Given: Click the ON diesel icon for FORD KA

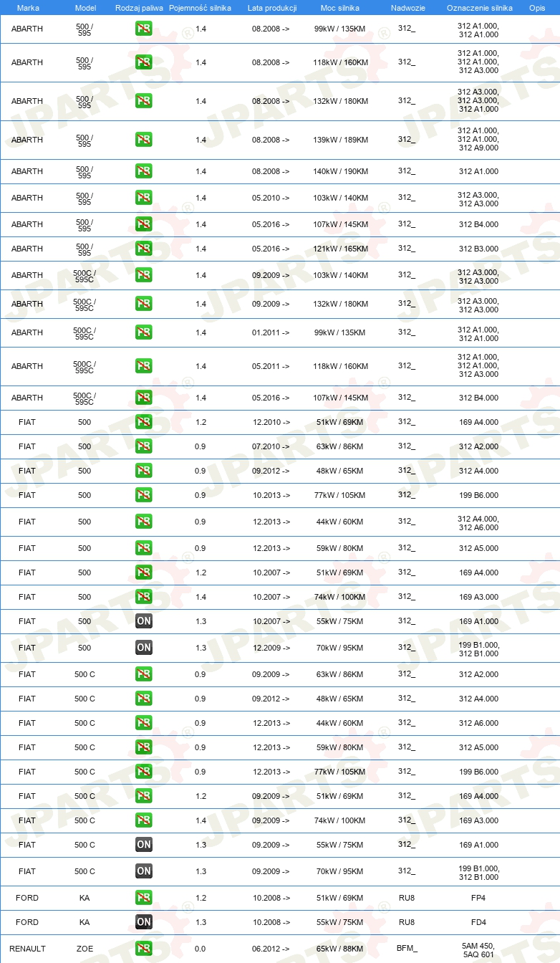Looking at the screenshot, I should (x=144, y=922).
